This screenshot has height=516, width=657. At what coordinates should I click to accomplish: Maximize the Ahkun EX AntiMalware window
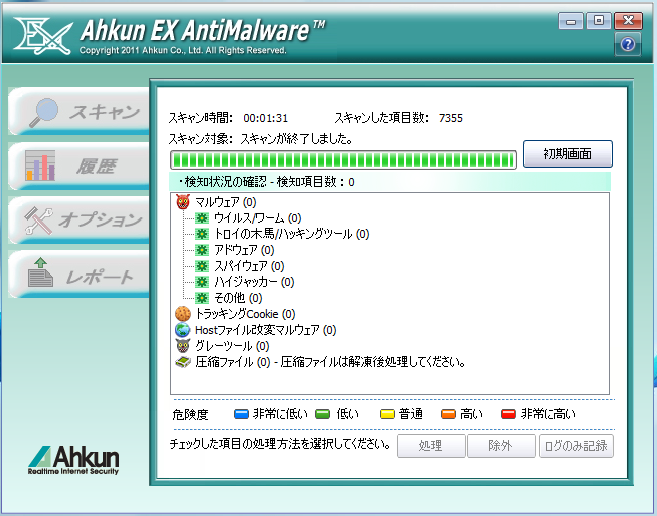(599, 21)
